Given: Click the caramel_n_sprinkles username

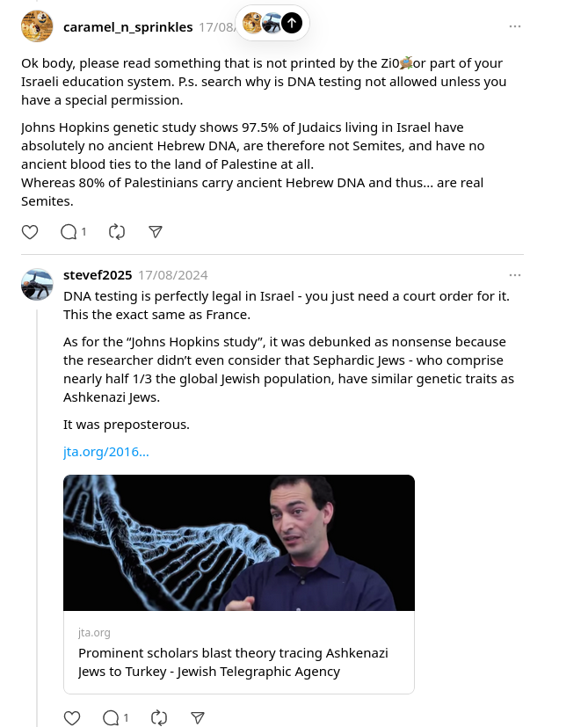Looking at the screenshot, I should coord(127,27).
